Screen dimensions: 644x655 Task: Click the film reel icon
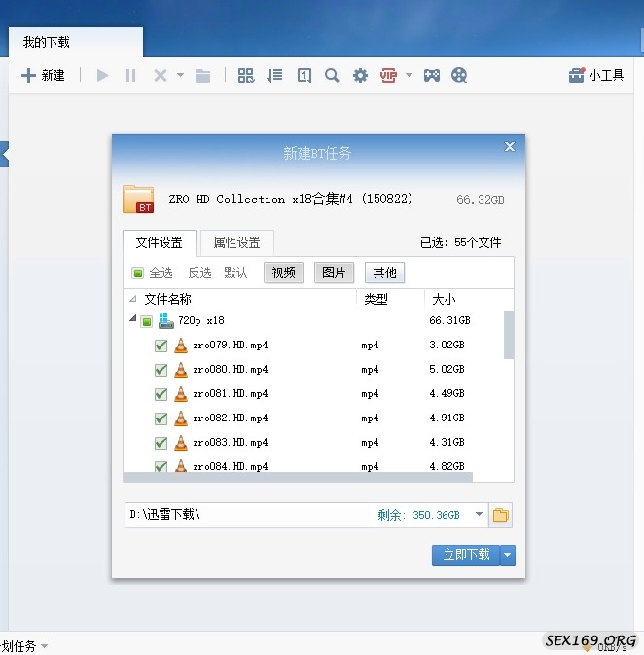pos(459,75)
